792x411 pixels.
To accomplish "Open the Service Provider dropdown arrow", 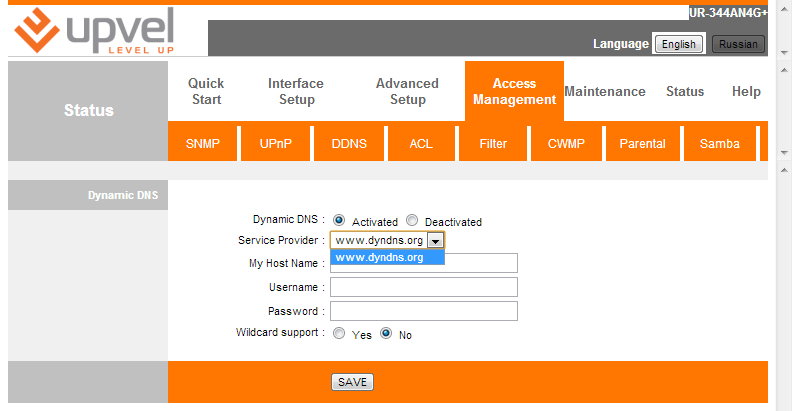I will [x=434, y=241].
